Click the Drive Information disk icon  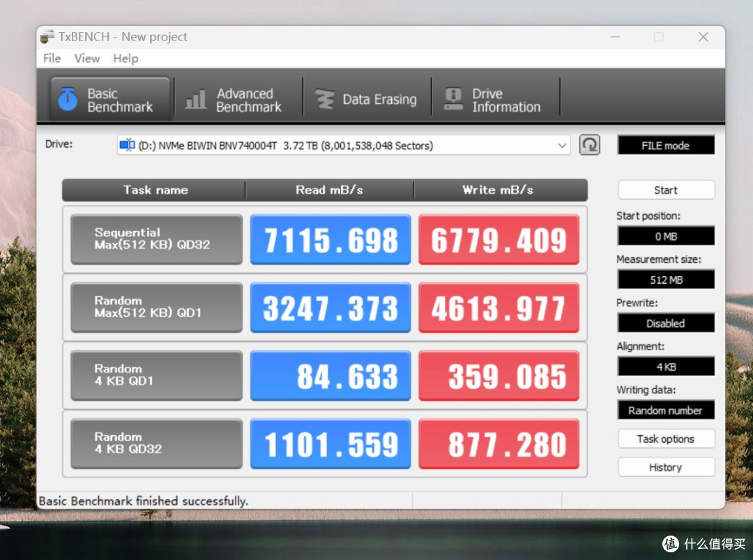pyautogui.click(x=453, y=99)
